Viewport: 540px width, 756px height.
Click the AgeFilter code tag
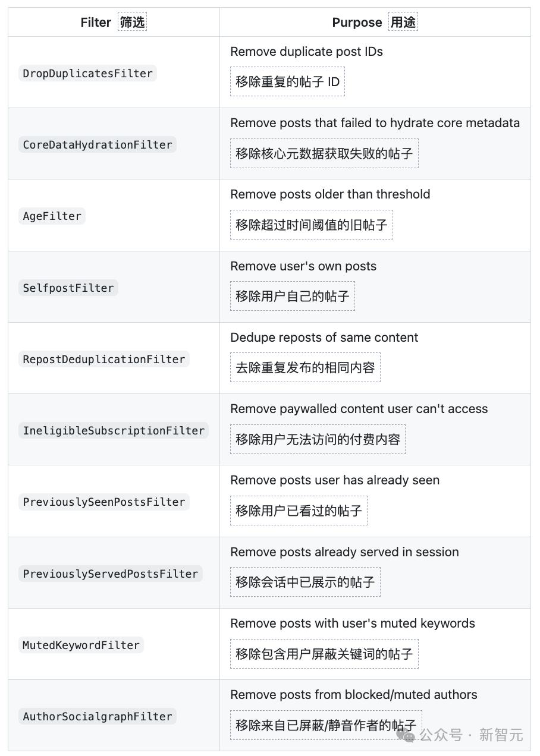point(52,216)
